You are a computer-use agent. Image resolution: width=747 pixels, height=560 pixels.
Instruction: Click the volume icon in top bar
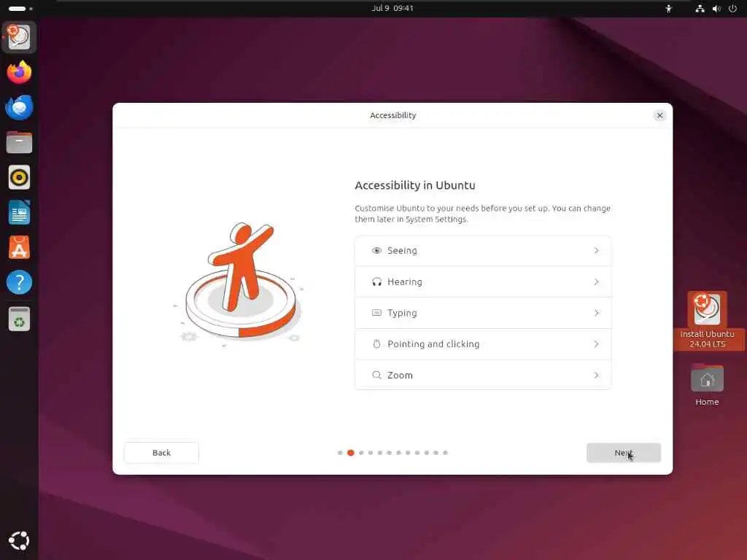point(716,8)
